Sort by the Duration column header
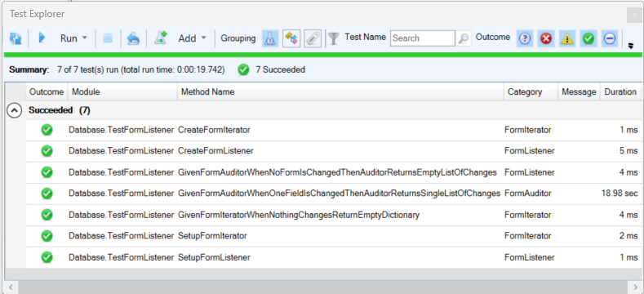This screenshot has width=644, height=294. [620, 92]
